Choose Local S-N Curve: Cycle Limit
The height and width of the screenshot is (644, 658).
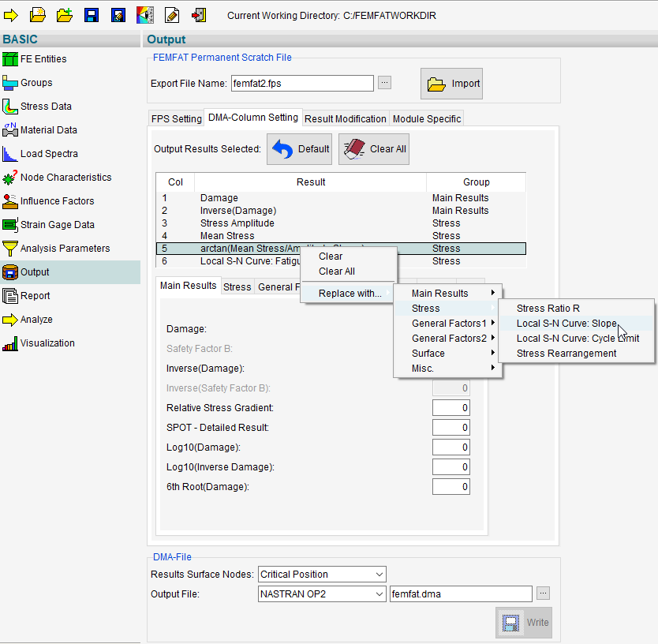click(x=576, y=339)
